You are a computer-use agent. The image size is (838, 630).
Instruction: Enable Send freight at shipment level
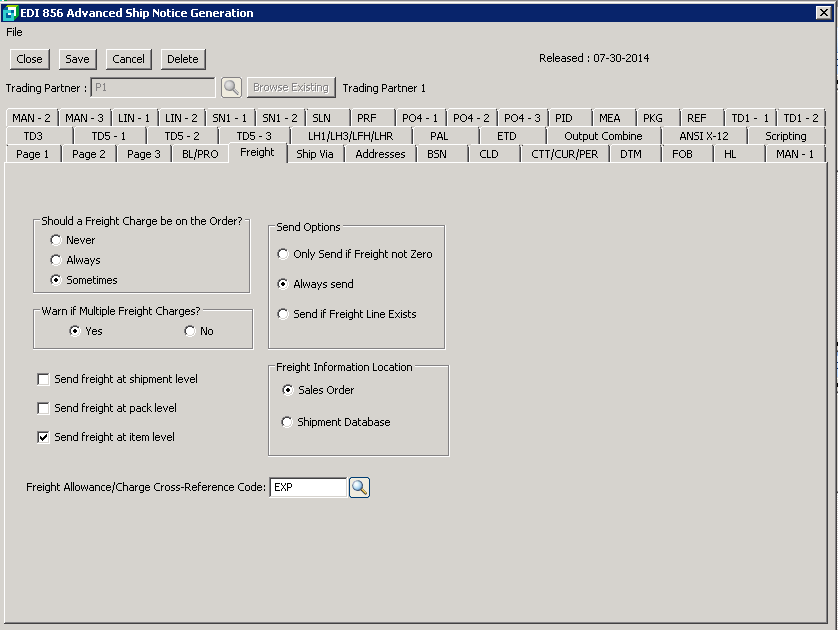[x=43, y=379]
